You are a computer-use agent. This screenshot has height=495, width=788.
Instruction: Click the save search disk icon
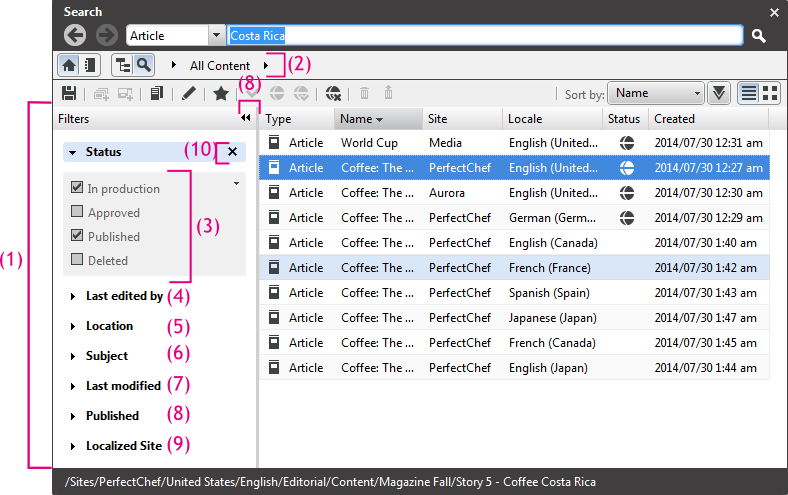tap(69, 94)
